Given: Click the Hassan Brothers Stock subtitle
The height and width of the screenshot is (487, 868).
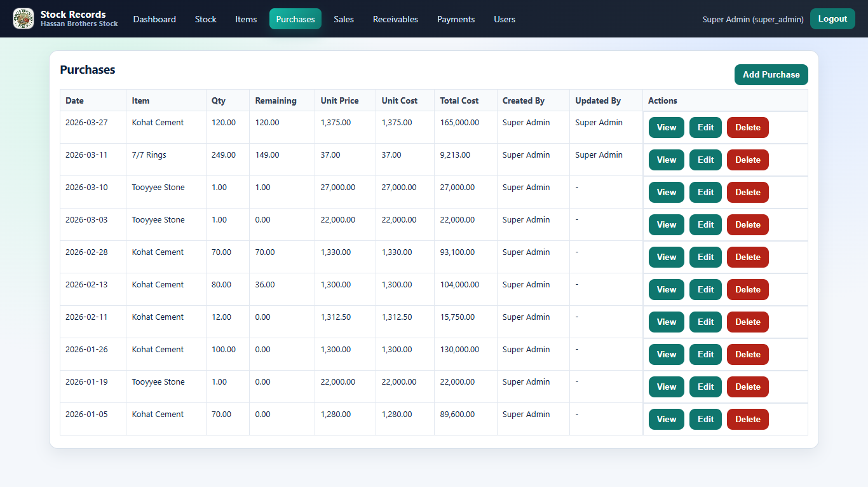Looking at the screenshot, I should (x=79, y=24).
